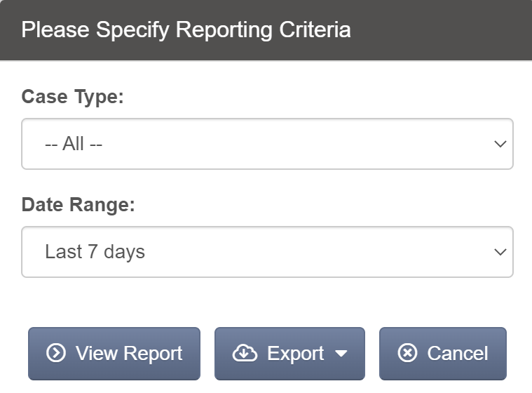Click the circled X icon on Cancel
This screenshot has width=532, height=393.
coord(407,353)
